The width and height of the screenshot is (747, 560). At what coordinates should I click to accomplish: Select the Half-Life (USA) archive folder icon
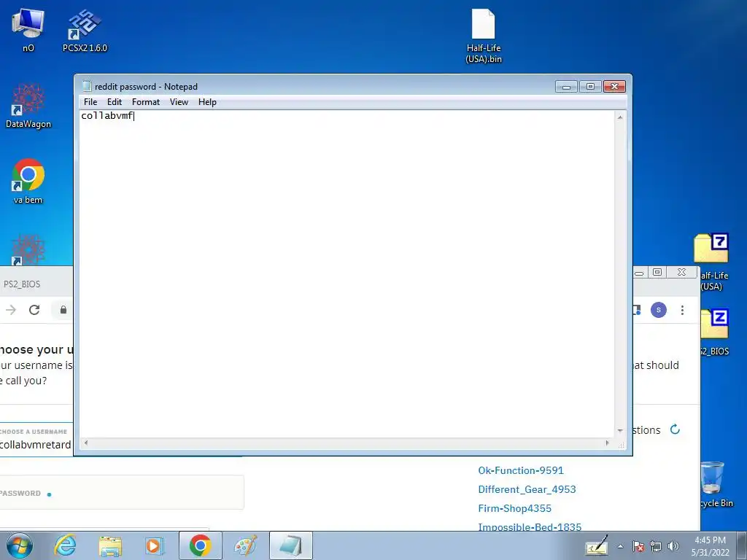[x=712, y=262]
